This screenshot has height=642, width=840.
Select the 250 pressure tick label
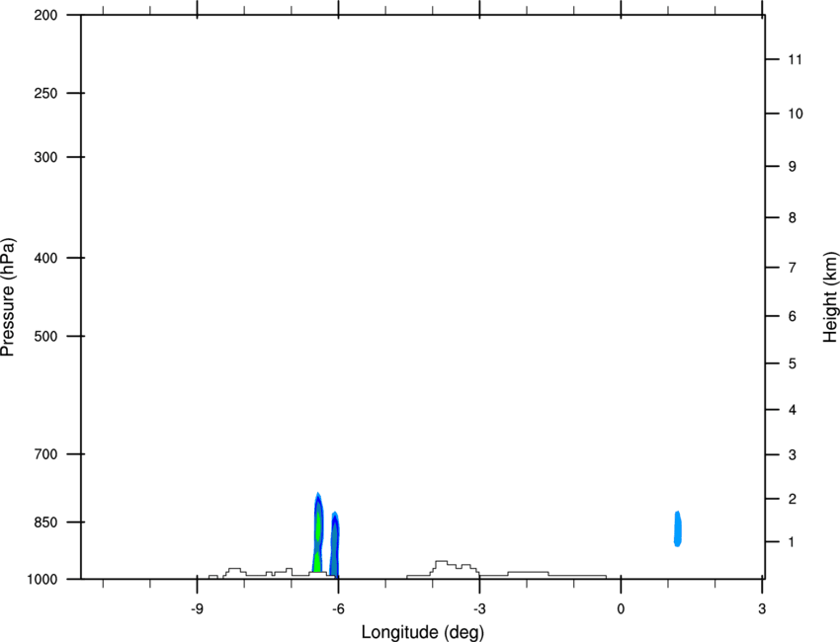[45, 93]
